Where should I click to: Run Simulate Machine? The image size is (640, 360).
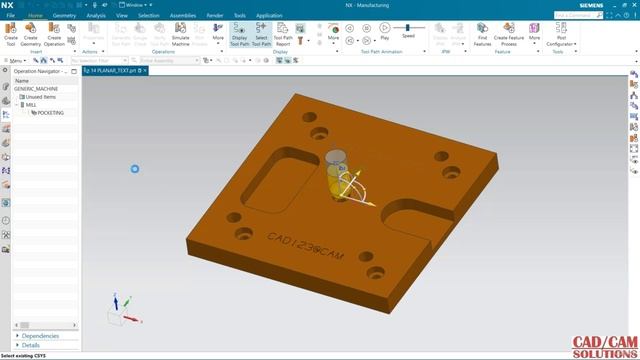[180, 34]
